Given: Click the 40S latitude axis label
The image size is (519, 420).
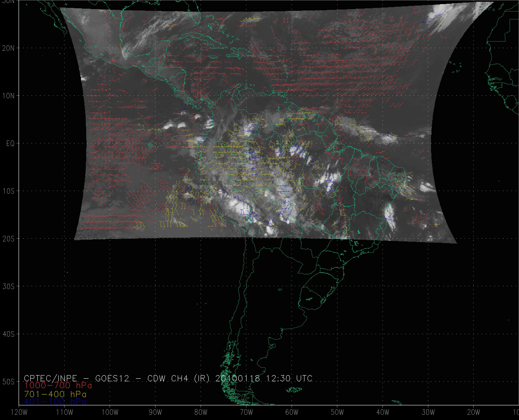Looking at the screenshot, I should pyautogui.click(x=8, y=334).
